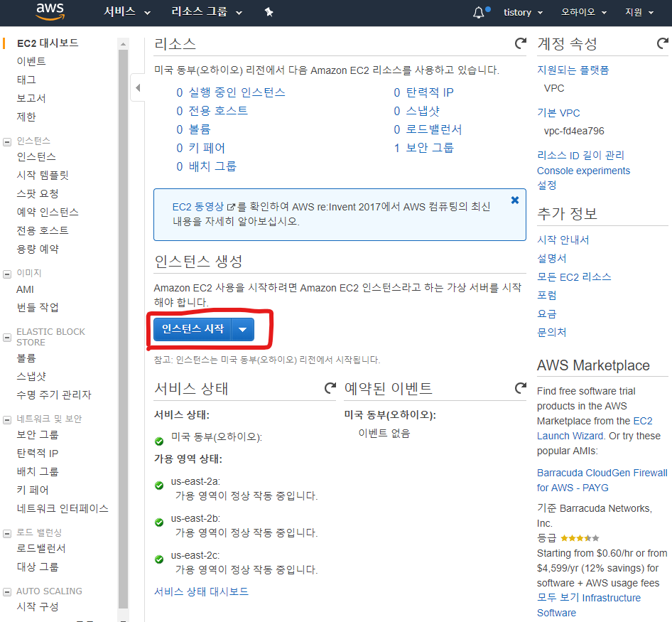This screenshot has width=672, height=622.
Task: Click the sidebar vertical scrollbar
Action: [x=123, y=329]
